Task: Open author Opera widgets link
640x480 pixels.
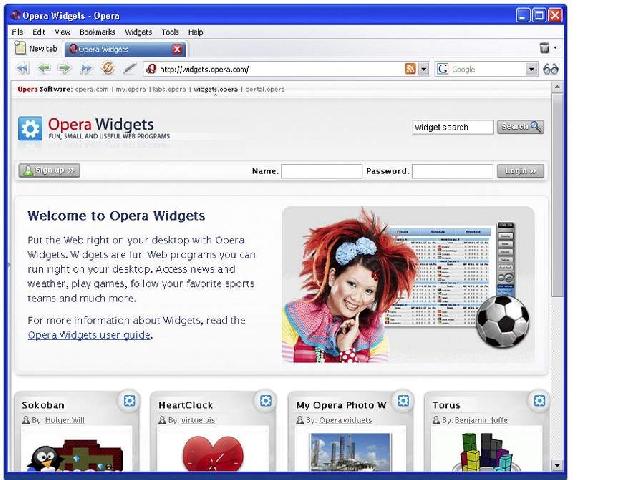Action: [x=346, y=420]
